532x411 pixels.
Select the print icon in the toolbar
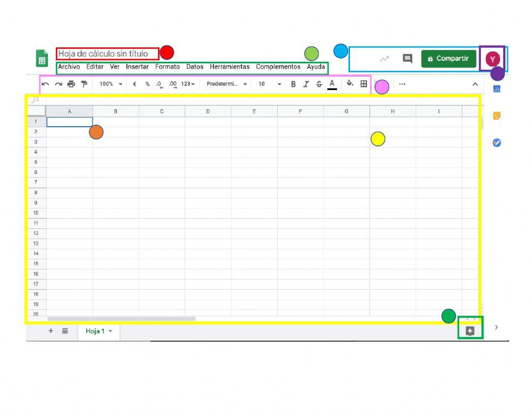[72, 84]
